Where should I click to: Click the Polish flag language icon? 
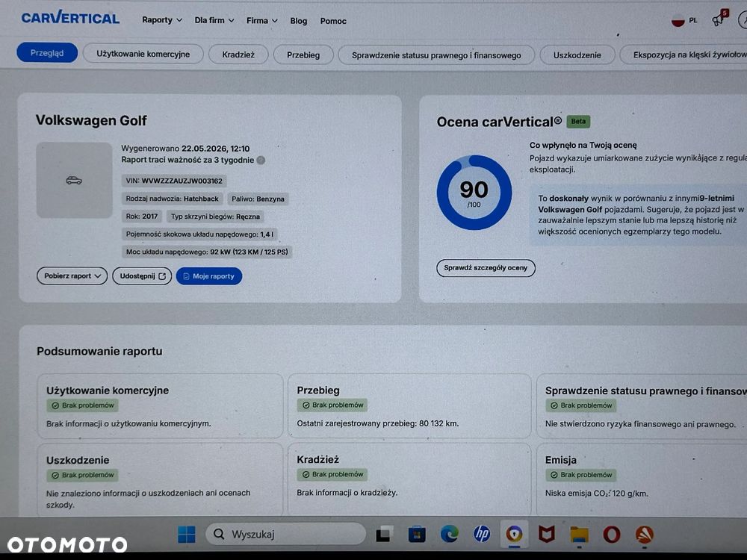pyautogui.click(x=678, y=22)
